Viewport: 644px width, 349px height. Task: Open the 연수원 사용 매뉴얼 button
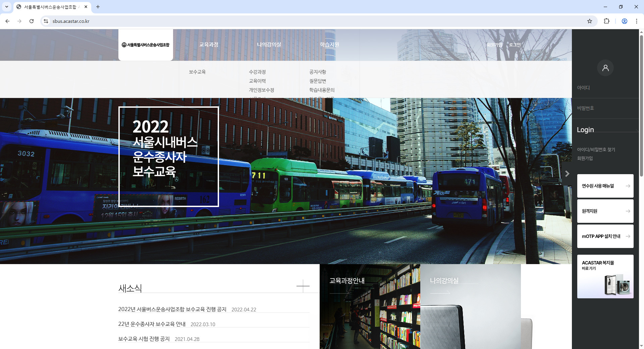605,186
